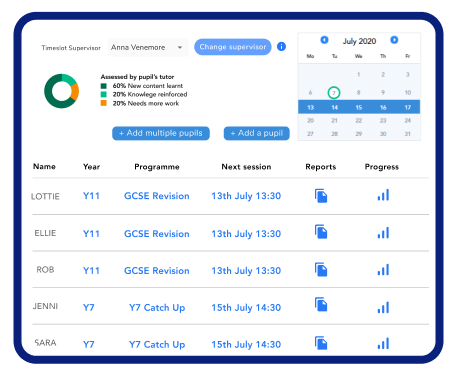Click Rob's Y11 year link

click(91, 271)
